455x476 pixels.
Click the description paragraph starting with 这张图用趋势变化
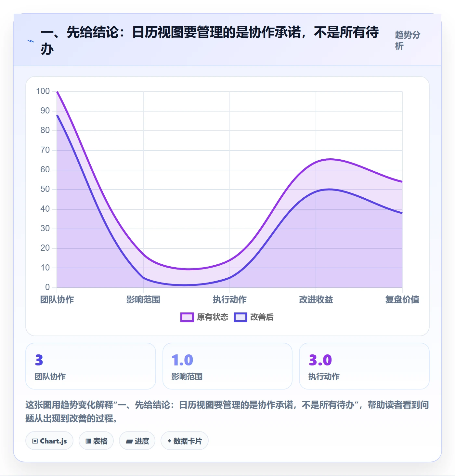pyautogui.click(x=227, y=412)
